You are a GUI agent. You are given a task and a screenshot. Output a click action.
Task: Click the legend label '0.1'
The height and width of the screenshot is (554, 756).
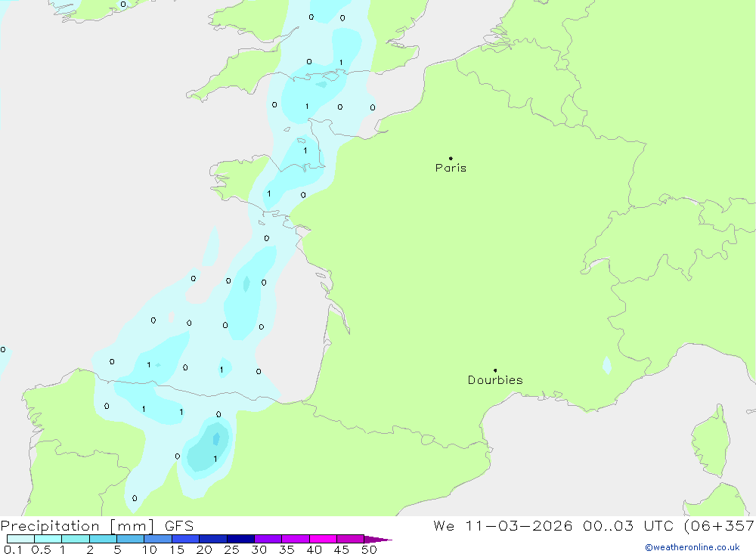(x=13, y=549)
